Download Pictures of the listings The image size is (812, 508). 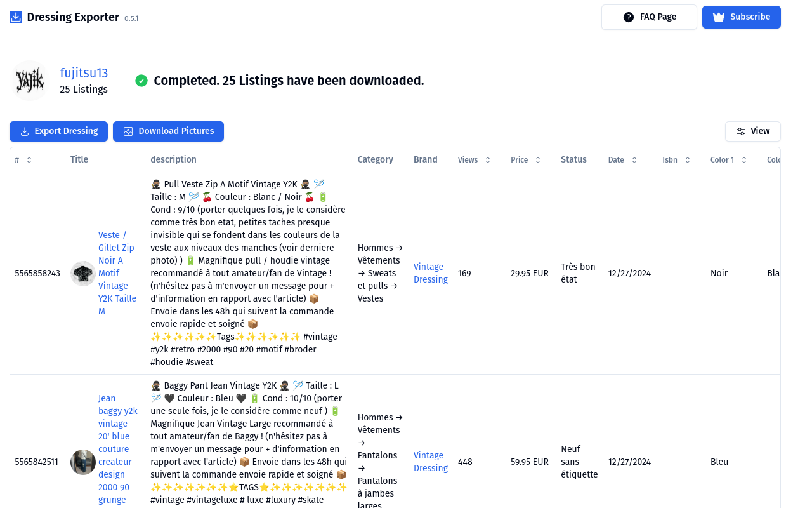(168, 131)
